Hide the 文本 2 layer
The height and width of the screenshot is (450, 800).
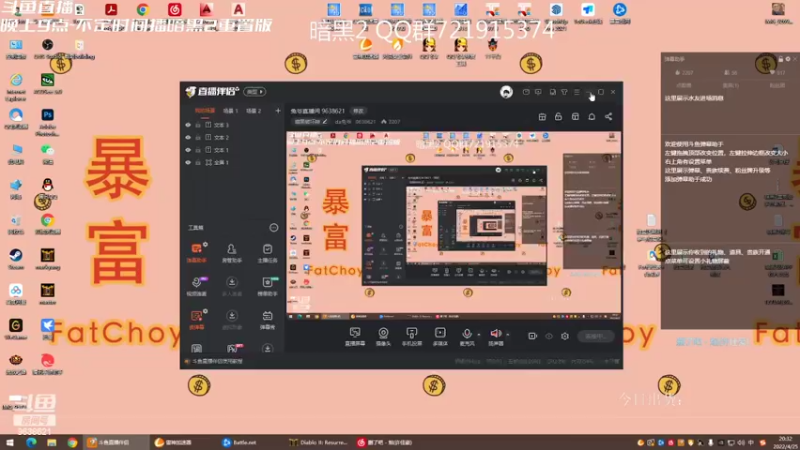(188, 137)
